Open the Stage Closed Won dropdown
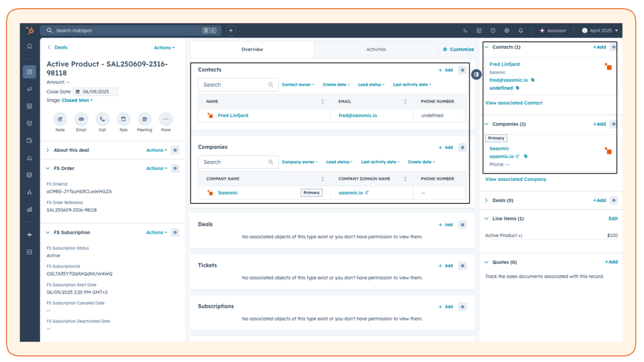The height and width of the screenshot is (362, 644). pyautogui.click(x=77, y=100)
